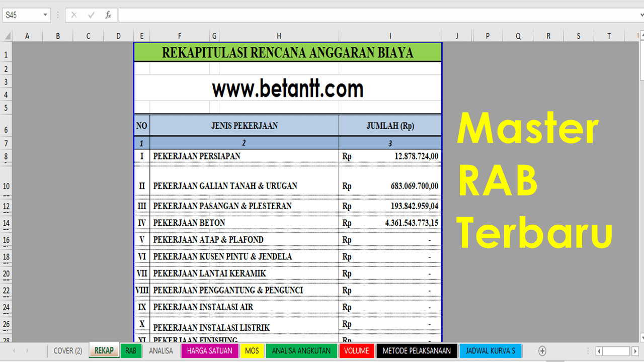Select column A header
This screenshot has height=362, width=644.
coord(27,36)
